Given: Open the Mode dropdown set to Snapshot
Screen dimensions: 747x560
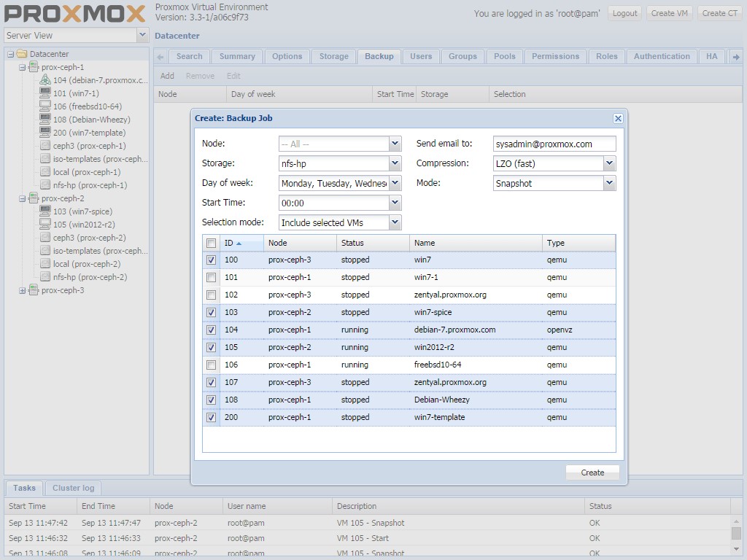Looking at the screenshot, I should pos(608,183).
